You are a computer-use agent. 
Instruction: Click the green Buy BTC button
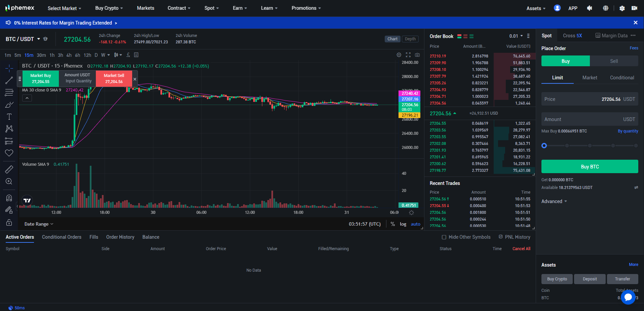pos(590,166)
